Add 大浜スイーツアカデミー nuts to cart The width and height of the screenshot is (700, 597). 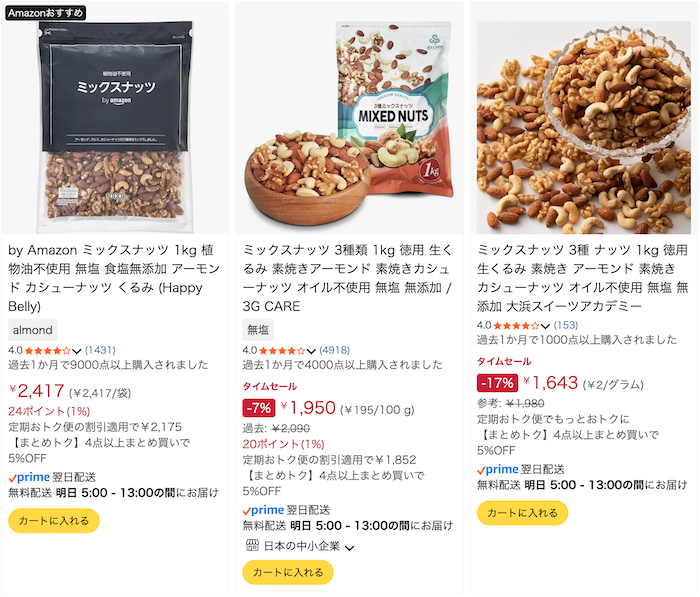pyautogui.click(x=523, y=513)
